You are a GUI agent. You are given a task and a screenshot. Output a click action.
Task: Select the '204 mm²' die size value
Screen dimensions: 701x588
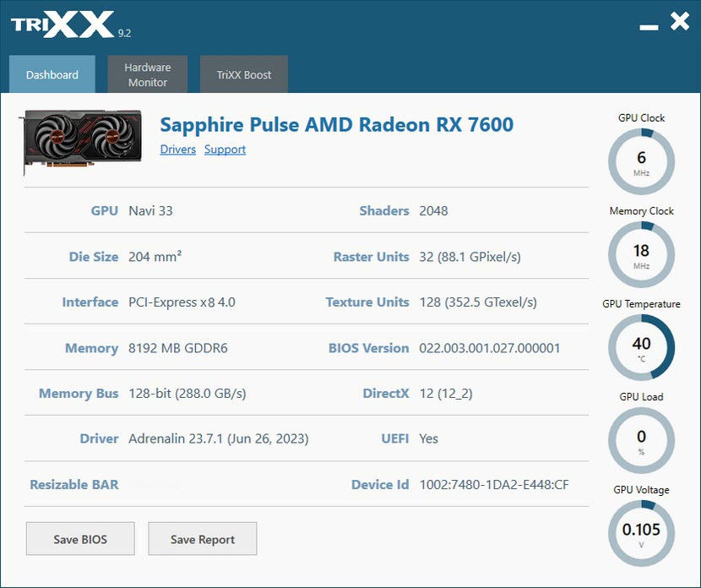point(155,257)
